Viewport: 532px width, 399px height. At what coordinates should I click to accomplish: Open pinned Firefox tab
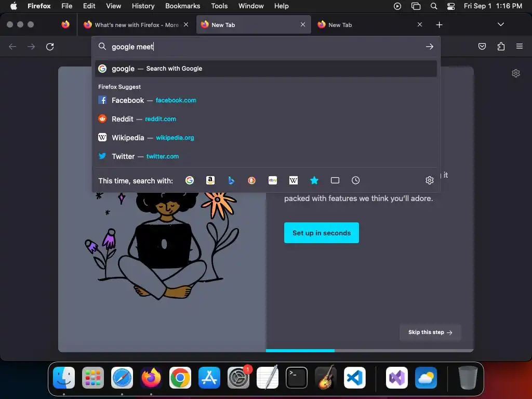click(65, 24)
